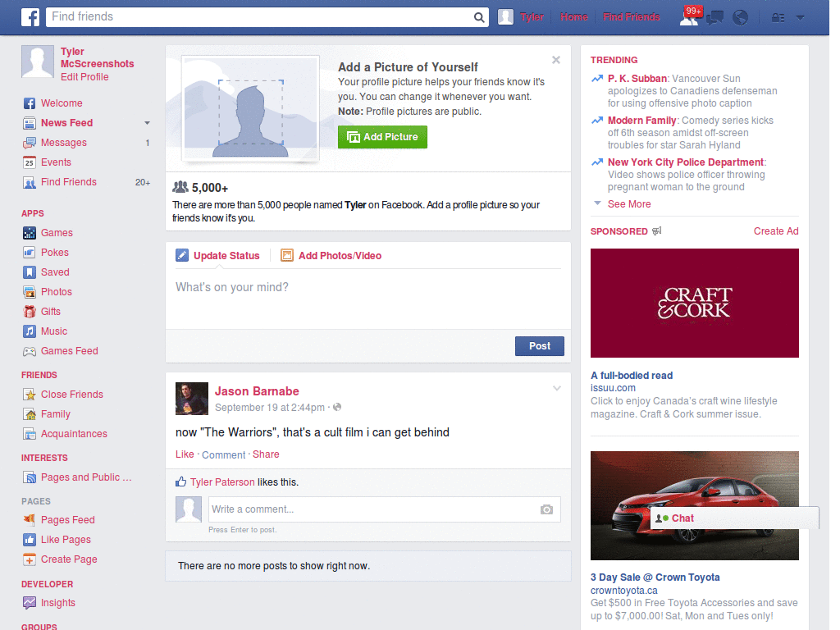840x630 pixels.
Task: Click the Acquaintances list icon
Action: pos(30,434)
